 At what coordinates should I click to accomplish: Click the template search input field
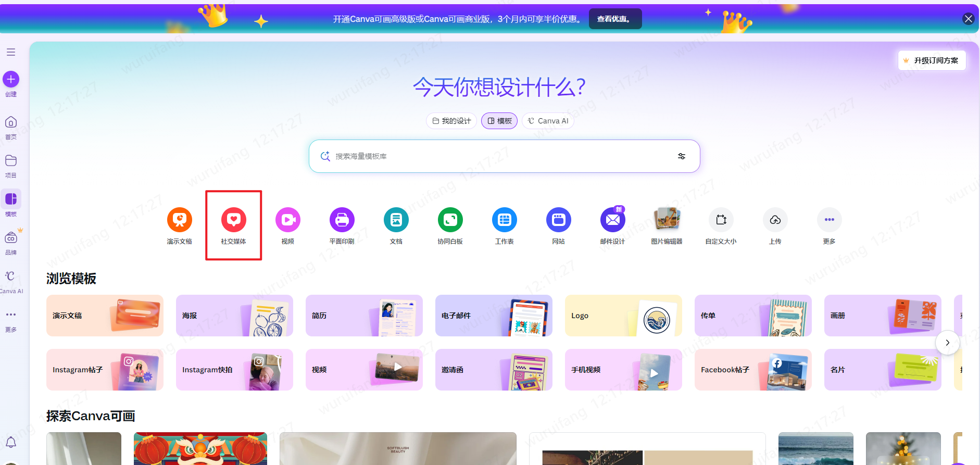[x=504, y=156]
